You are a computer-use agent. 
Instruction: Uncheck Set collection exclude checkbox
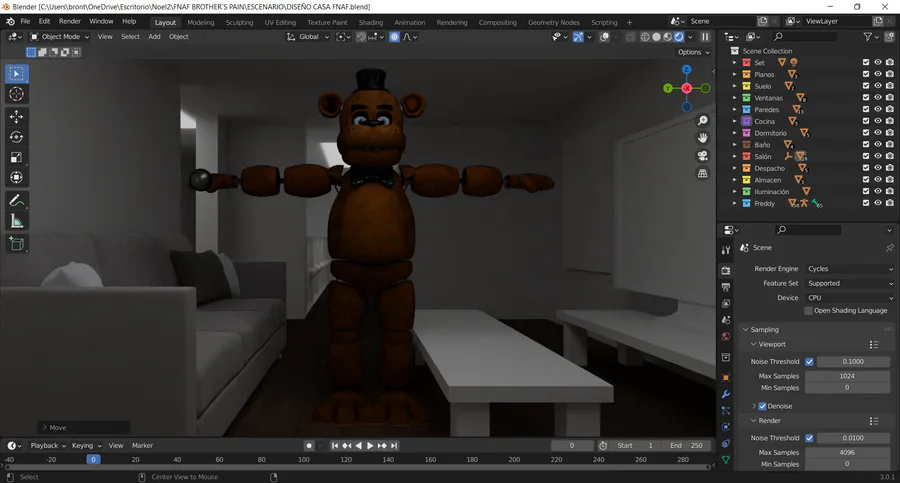pyautogui.click(x=866, y=62)
